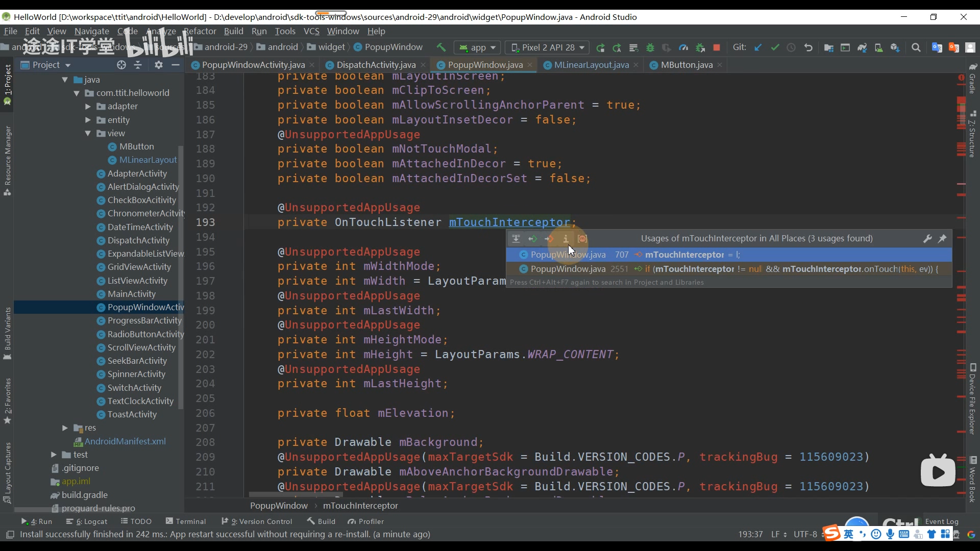The image size is (980, 551).
Task: Click Git commit checkmark icon
Action: tap(775, 47)
